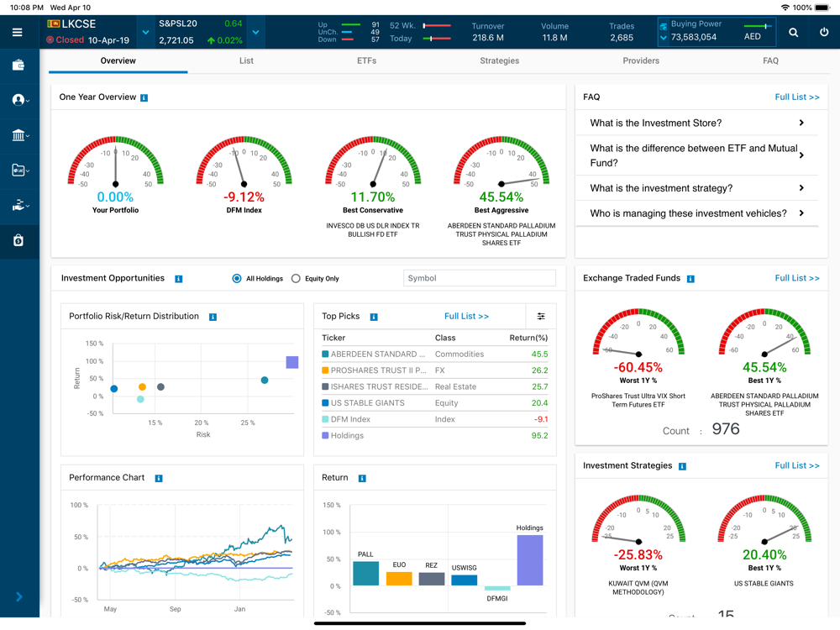Click info icon beside Return
The width and height of the screenshot is (840, 630).
coord(362,479)
